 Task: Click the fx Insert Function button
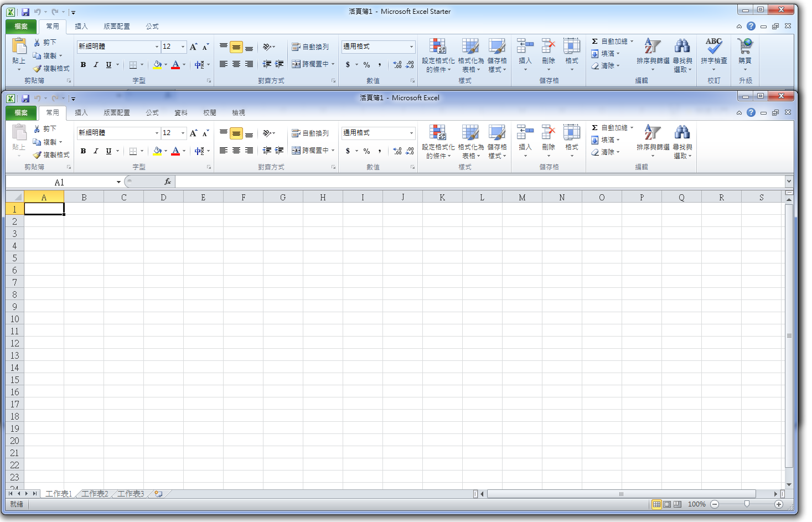click(x=167, y=182)
